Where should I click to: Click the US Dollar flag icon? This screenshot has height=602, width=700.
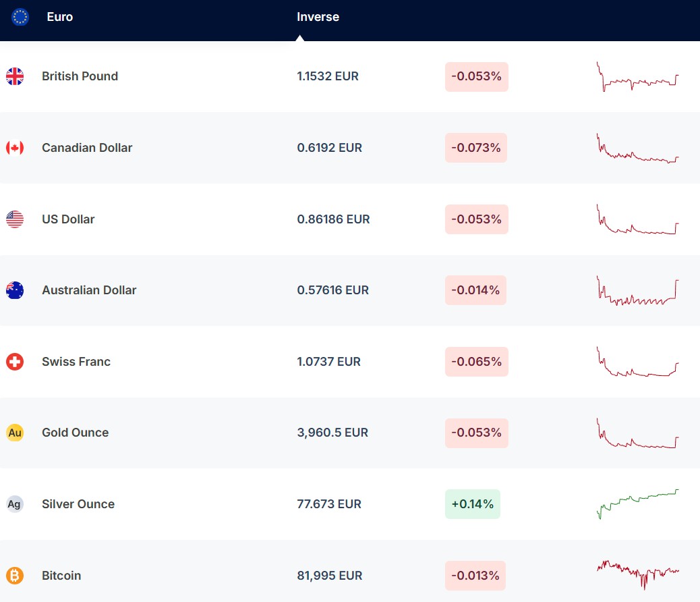[15, 219]
